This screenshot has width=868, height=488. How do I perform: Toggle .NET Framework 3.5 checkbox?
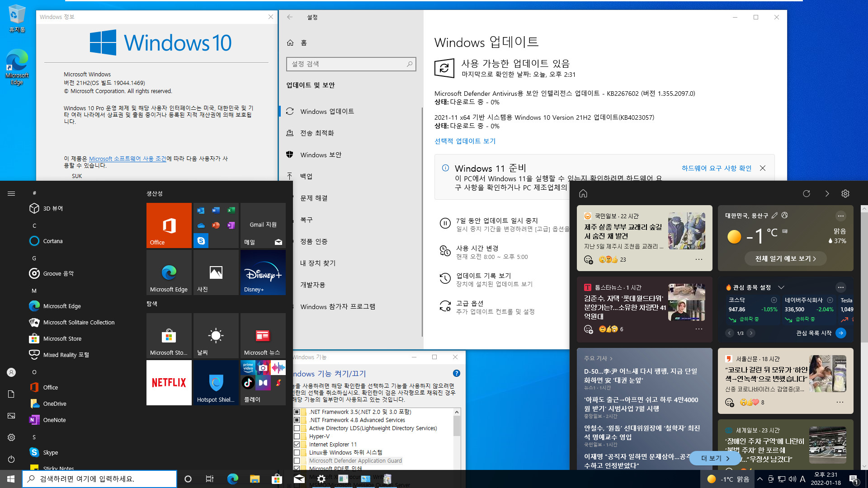(x=297, y=412)
